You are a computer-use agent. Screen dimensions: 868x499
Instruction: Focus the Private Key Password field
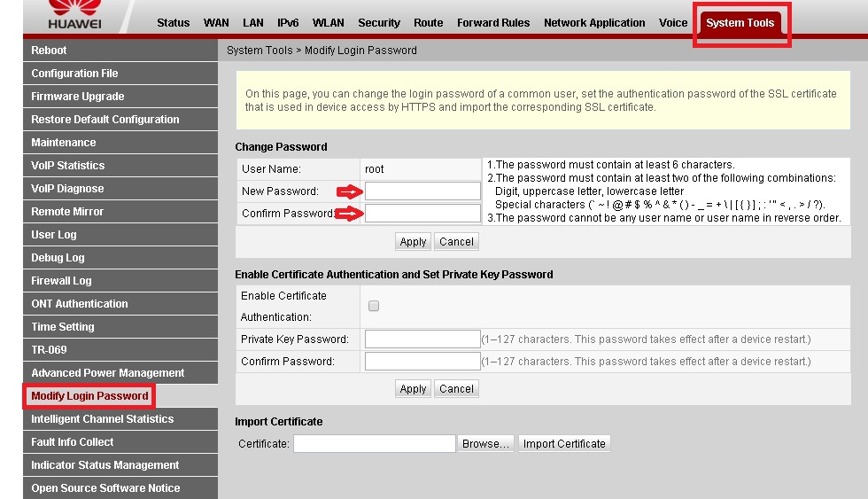(422, 339)
